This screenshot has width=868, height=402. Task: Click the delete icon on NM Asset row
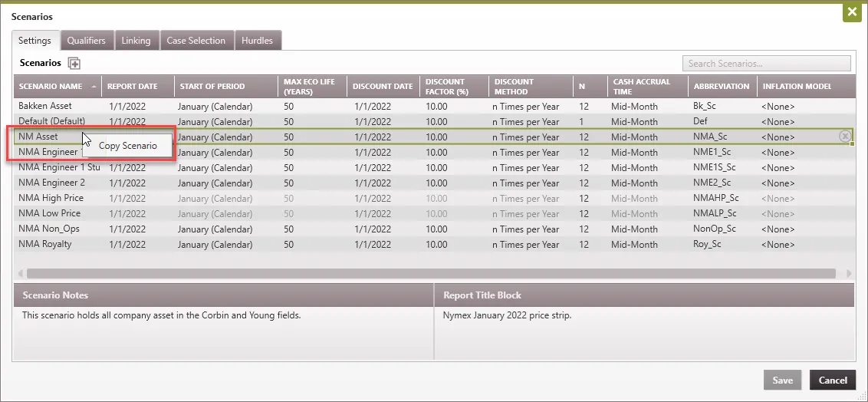[x=844, y=137]
